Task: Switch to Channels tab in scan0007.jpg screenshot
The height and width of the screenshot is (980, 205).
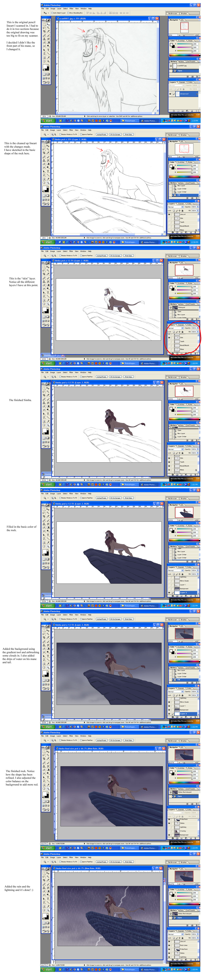Action: (x=182, y=82)
